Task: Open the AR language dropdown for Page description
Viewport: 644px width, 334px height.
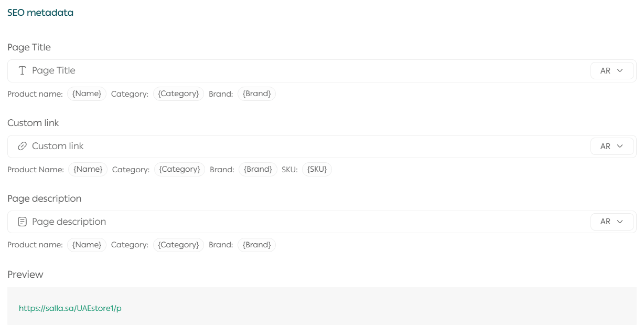Action: click(x=612, y=222)
